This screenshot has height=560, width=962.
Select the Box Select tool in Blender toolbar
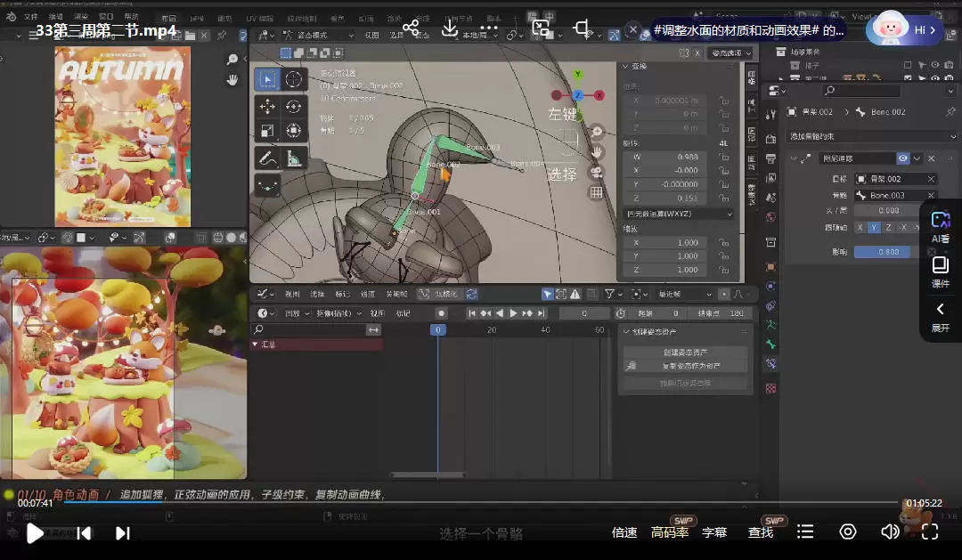[x=267, y=79]
